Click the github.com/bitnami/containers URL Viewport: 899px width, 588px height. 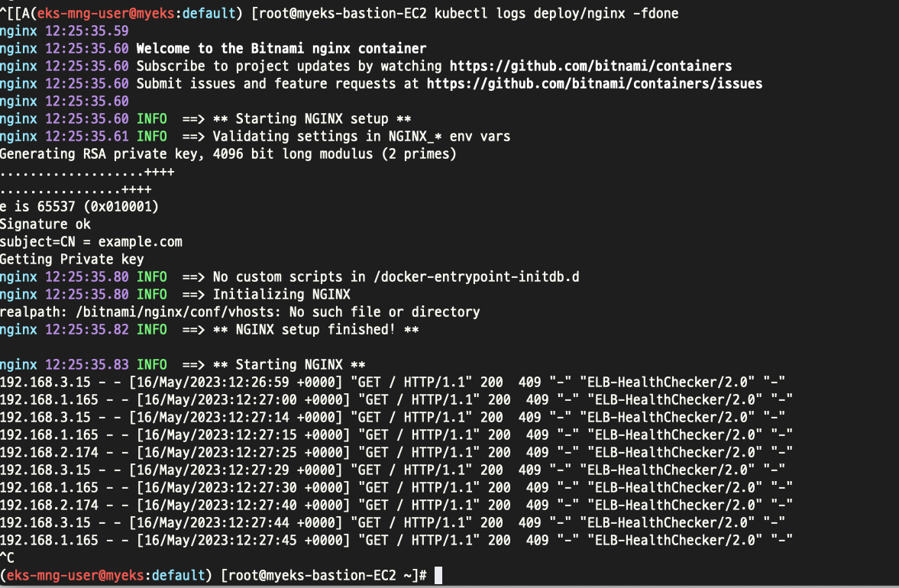590,66
